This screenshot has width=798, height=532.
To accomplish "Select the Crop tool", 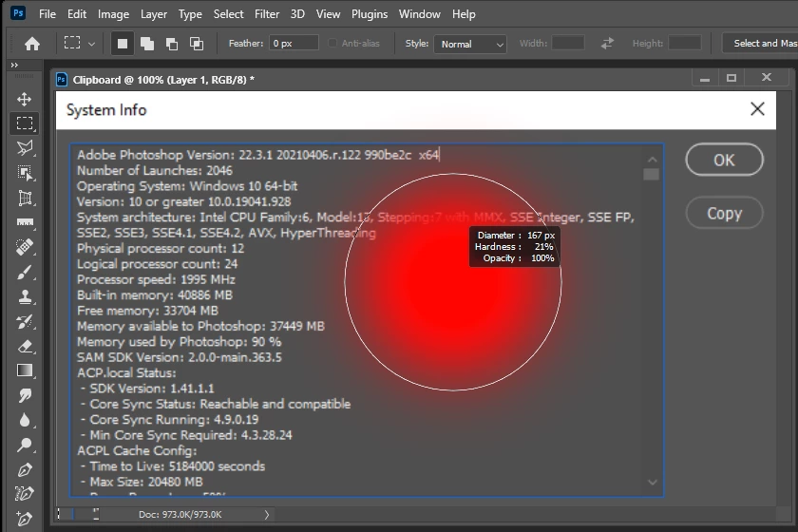I will (x=25, y=198).
